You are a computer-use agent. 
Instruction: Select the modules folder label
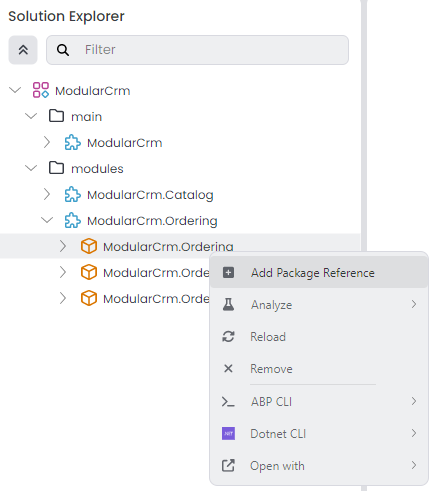(x=97, y=169)
